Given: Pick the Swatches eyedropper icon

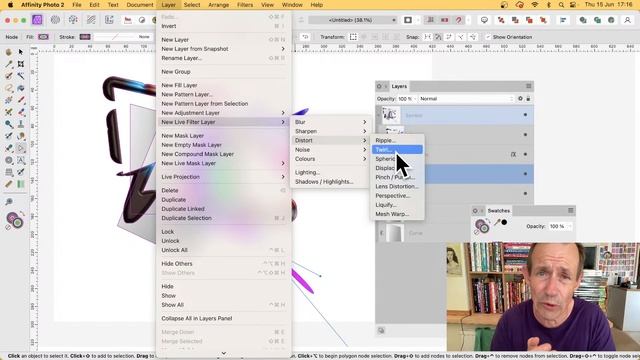Looking at the screenshot, I should tap(497, 222).
